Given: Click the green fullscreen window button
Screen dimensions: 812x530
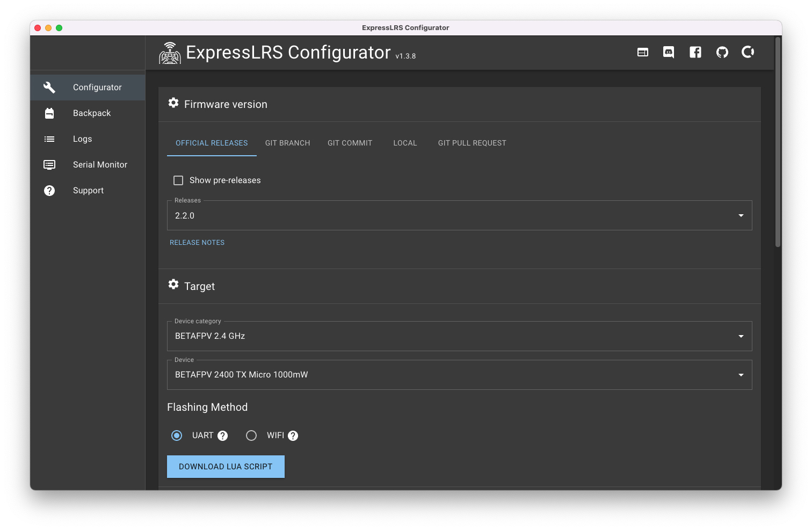Looking at the screenshot, I should [59, 28].
